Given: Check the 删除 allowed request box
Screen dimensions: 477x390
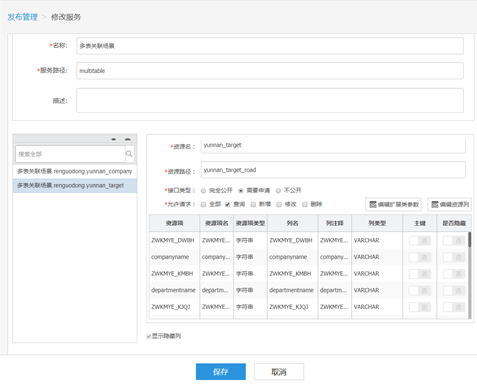Looking at the screenshot, I should click(x=305, y=204).
